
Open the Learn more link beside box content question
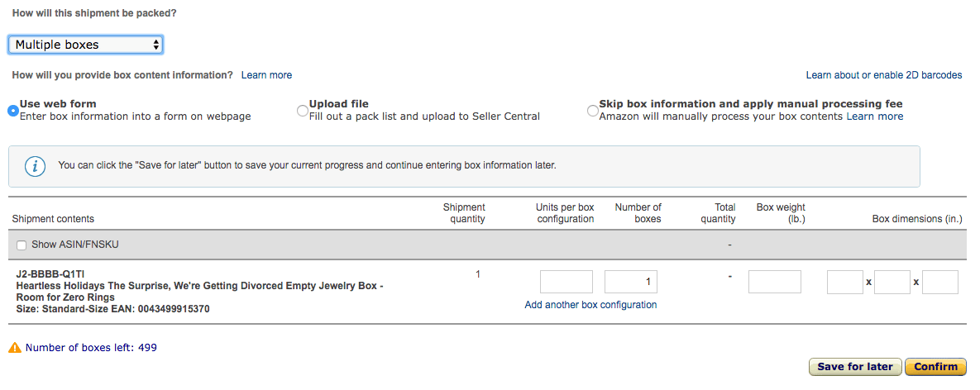point(267,75)
